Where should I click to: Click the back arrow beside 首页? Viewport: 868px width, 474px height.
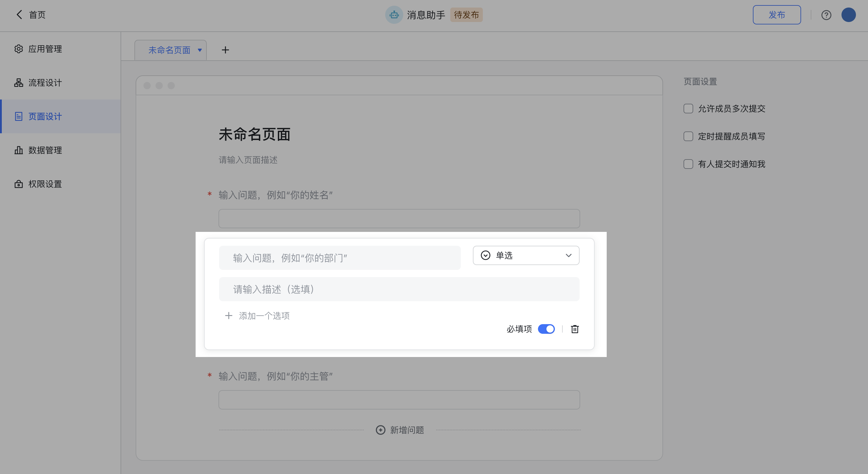(x=19, y=14)
